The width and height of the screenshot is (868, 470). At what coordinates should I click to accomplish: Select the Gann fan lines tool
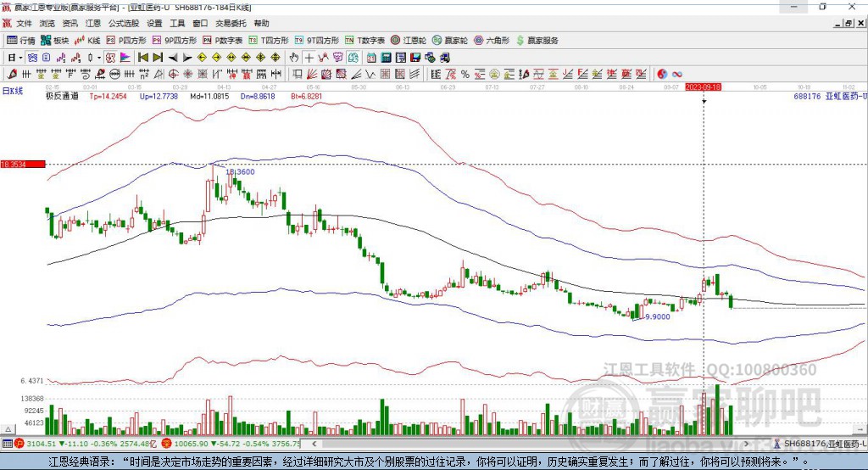pos(312,75)
